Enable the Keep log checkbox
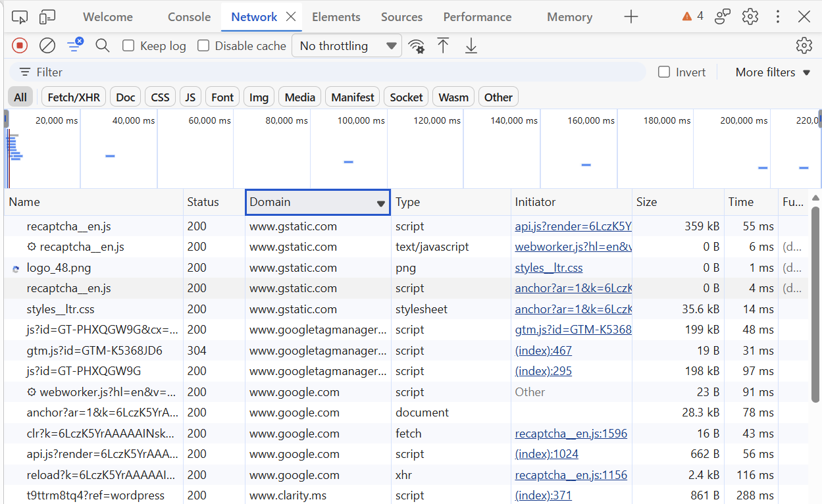 [x=128, y=45]
